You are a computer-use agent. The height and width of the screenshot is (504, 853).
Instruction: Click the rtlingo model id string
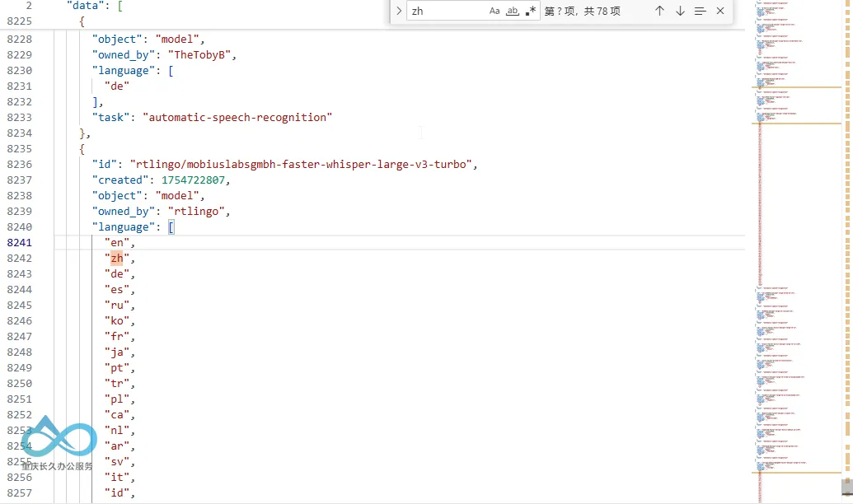[x=301, y=164]
